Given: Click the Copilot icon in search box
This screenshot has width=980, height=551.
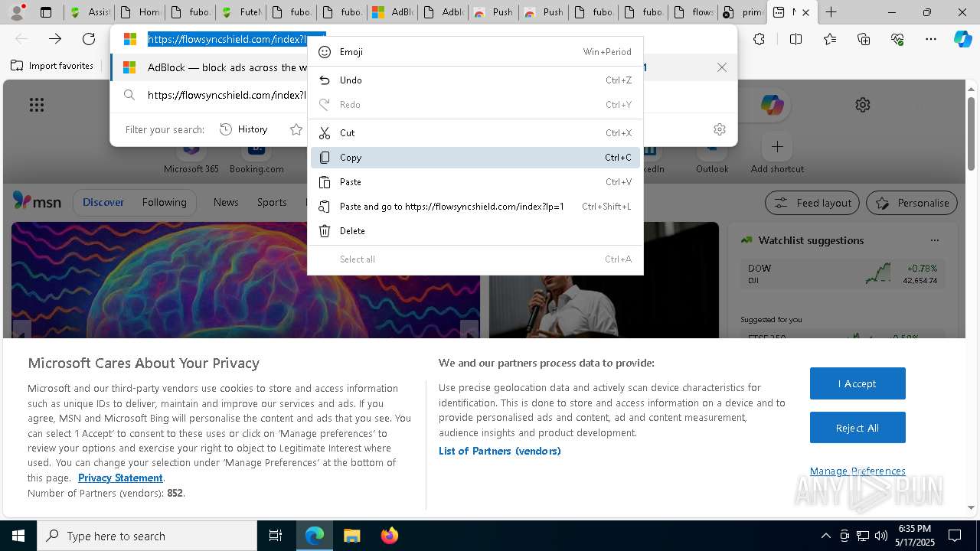Looking at the screenshot, I should (x=772, y=105).
